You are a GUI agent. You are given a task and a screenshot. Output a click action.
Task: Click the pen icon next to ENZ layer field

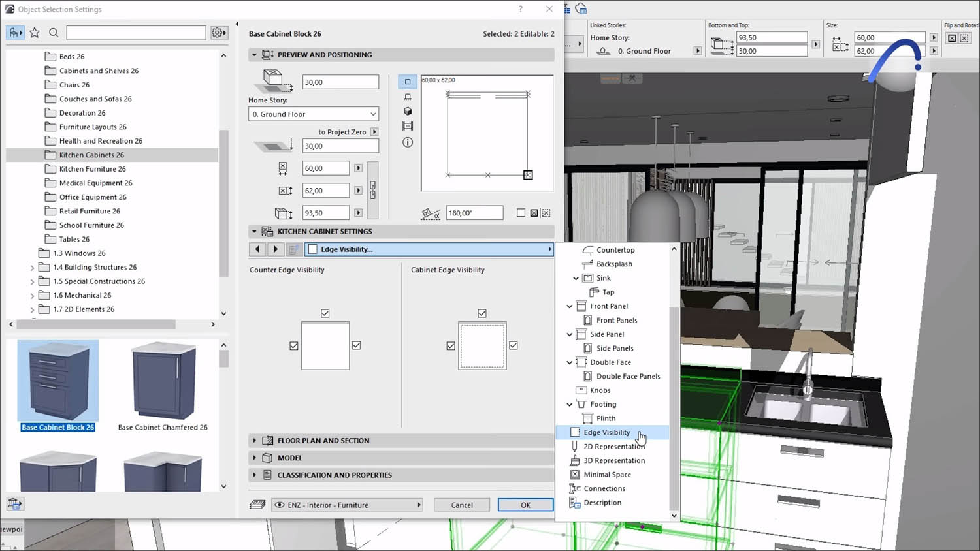259,504
